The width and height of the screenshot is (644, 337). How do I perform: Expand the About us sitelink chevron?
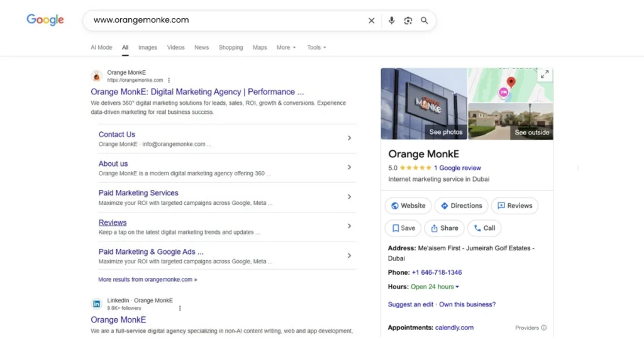(x=349, y=167)
